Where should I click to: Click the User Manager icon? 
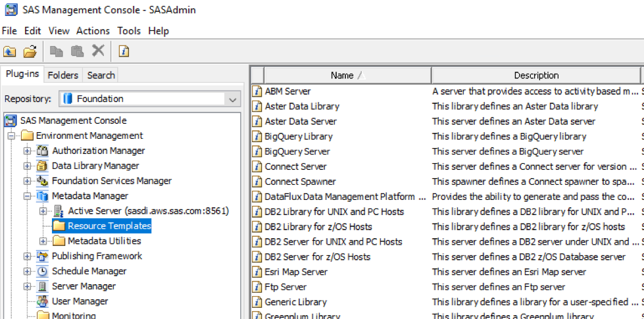[43, 301]
